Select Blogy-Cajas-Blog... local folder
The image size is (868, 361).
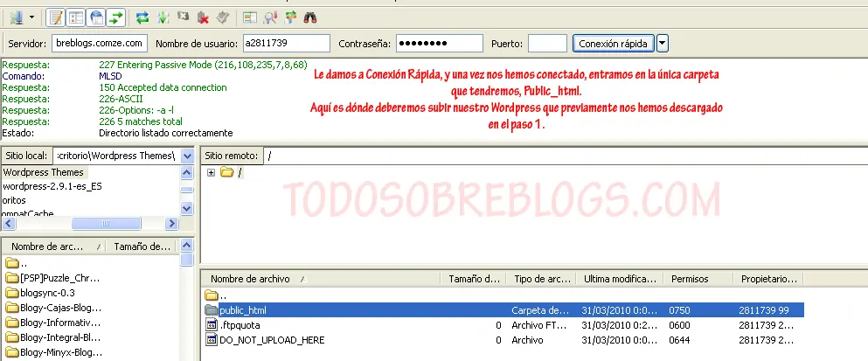(x=53, y=308)
